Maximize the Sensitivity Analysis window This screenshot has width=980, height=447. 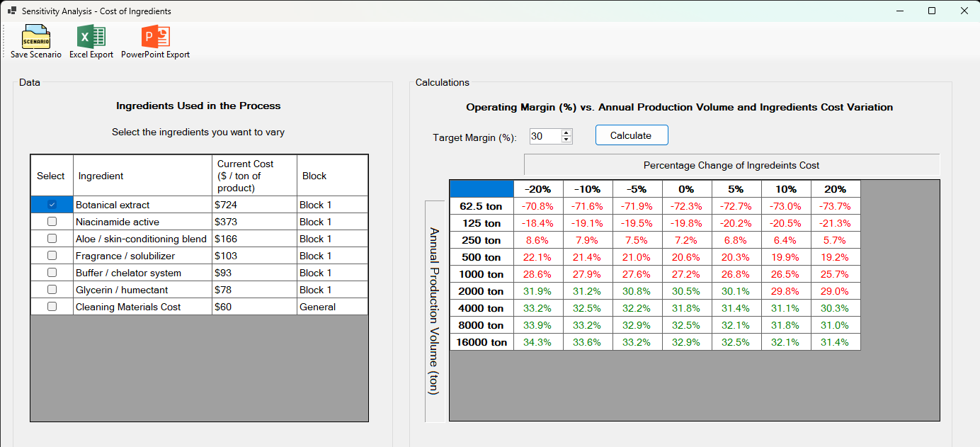tap(932, 11)
